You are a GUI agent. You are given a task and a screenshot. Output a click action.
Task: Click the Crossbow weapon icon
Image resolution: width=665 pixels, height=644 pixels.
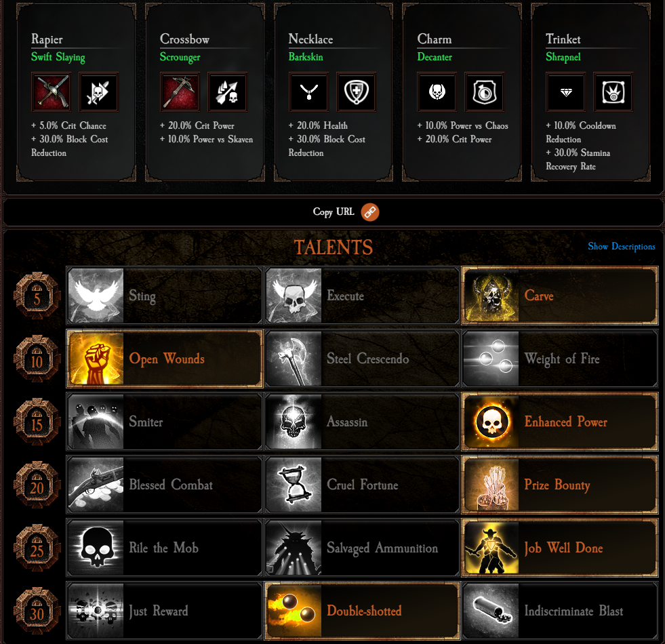180,92
